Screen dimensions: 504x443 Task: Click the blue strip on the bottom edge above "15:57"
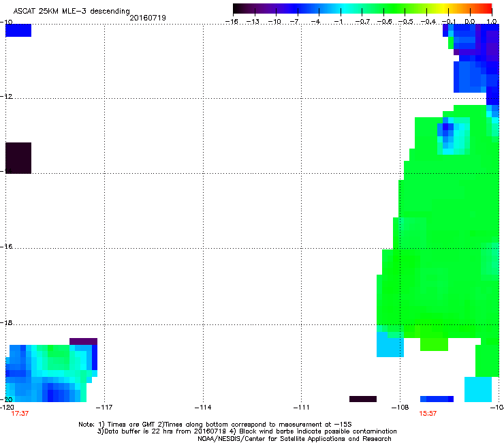click(437, 399)
